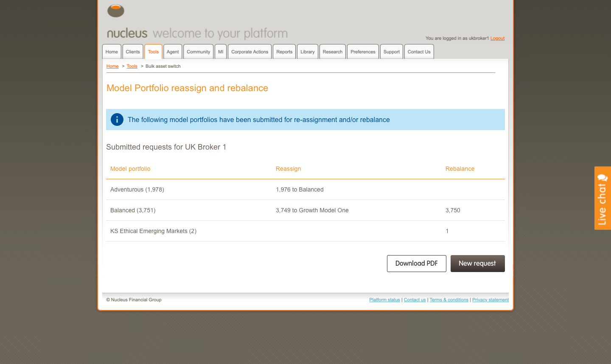This screenshot has width=611, height=364.
Task: Click the blue notification banner message
Action: point(259,119)
